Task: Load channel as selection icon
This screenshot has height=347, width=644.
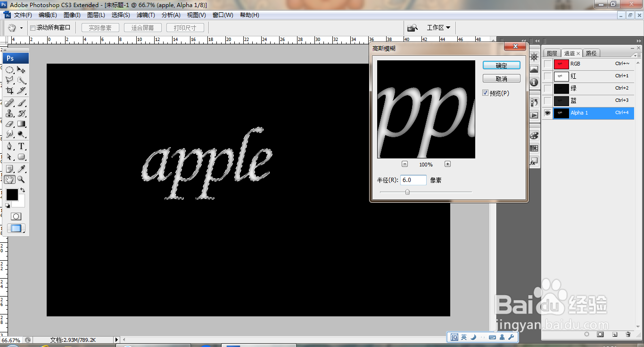Action: [587, 334]
